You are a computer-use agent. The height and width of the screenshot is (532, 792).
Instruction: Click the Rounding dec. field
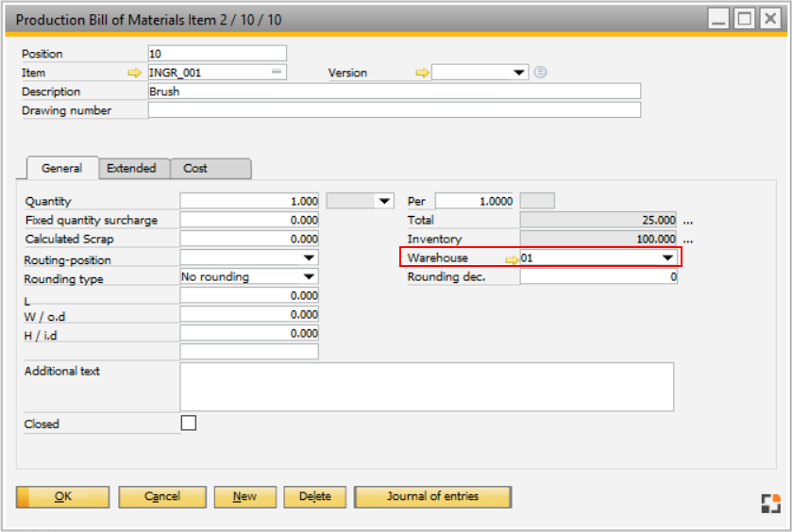[x=598, y=276]
